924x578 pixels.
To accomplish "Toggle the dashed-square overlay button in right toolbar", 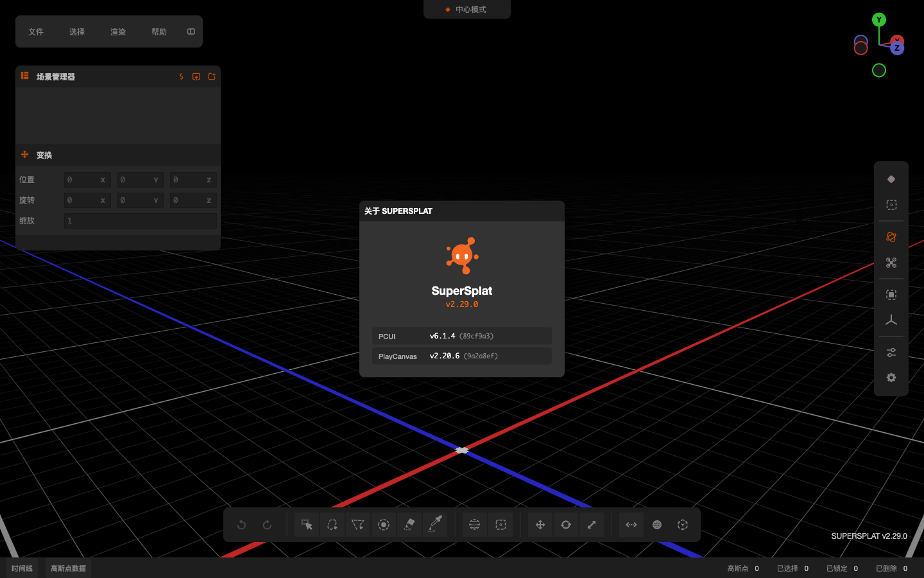I will (891, 205).
